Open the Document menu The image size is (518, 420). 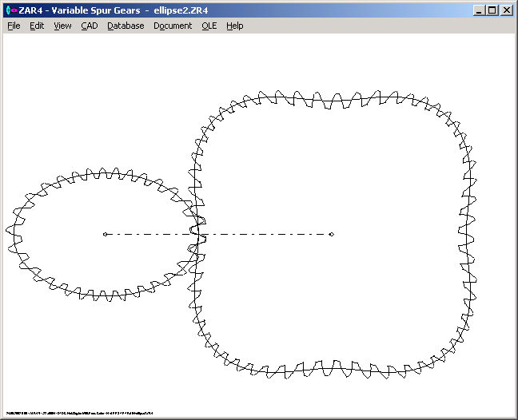tap(173, 26)
